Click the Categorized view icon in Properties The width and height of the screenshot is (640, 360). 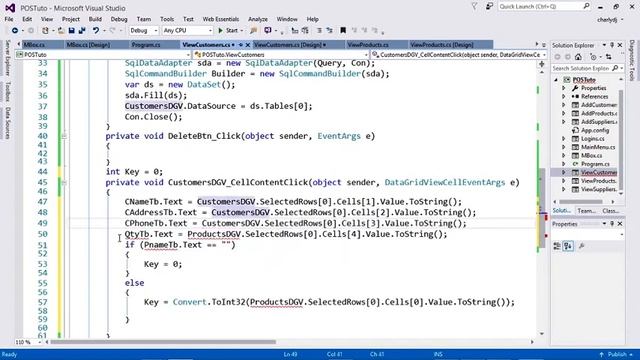pyautogui.click(x=557, y=246)
